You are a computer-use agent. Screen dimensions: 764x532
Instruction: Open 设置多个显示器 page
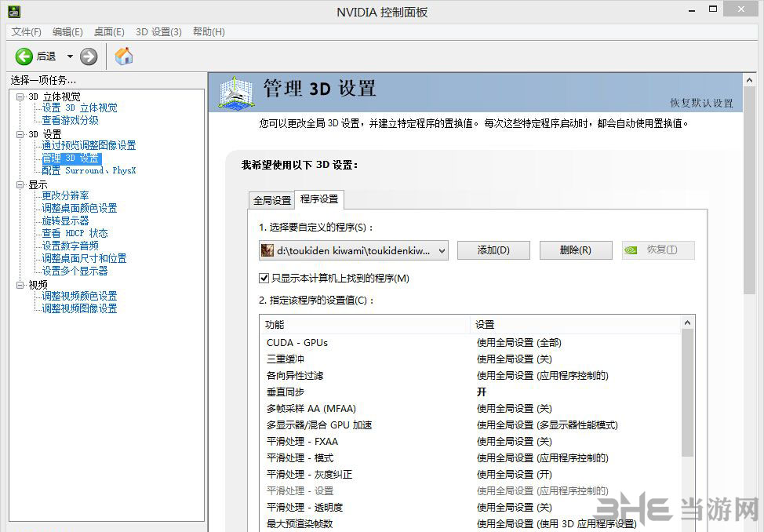click(x=75, y=271)
